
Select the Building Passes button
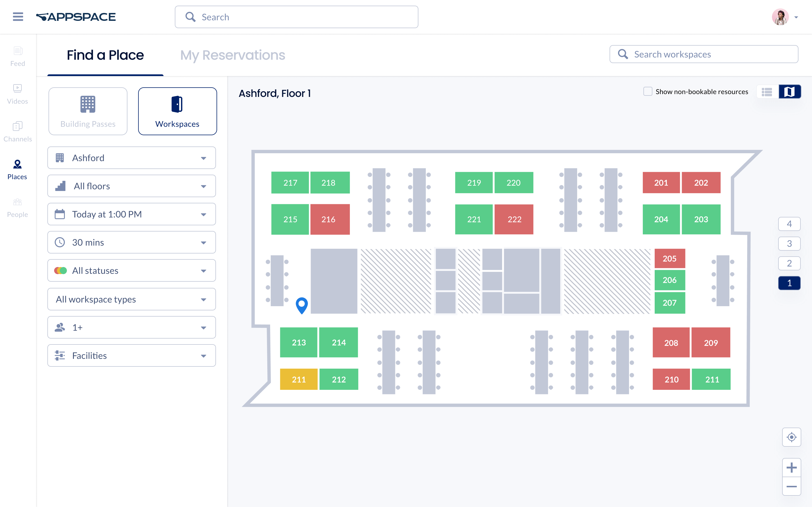88,111
